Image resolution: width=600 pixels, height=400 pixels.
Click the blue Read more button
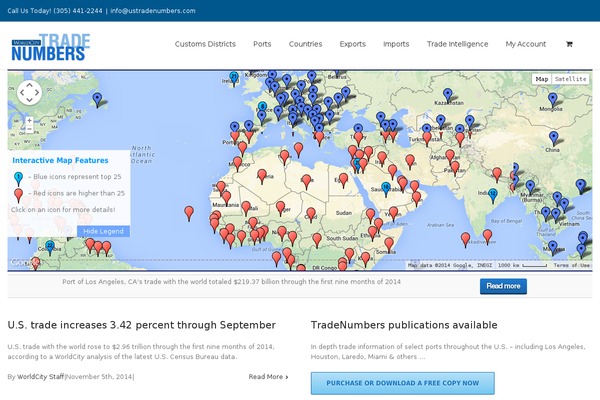tap(503, 286)
